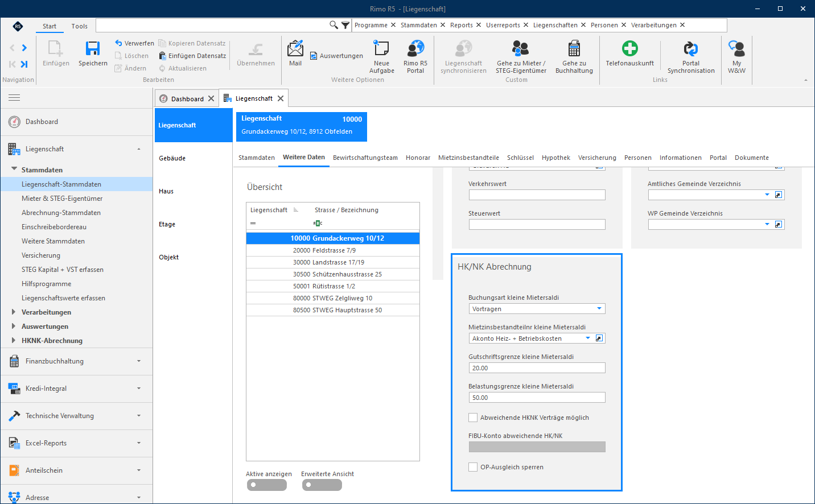Check Abweichende HKNK Verträge möglich
The image size is (815, 504).
(473, 418)
